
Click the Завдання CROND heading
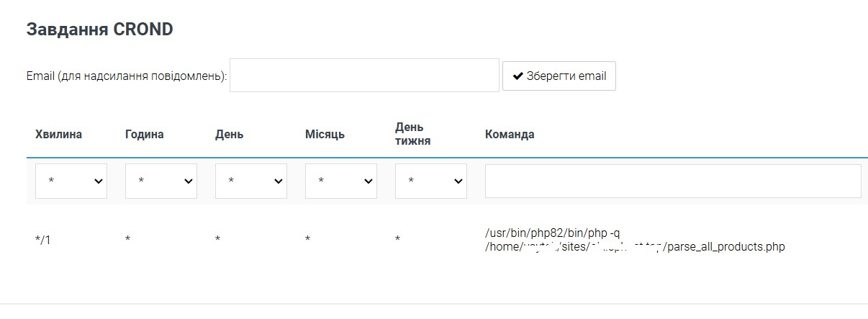[x=99, y=30]
